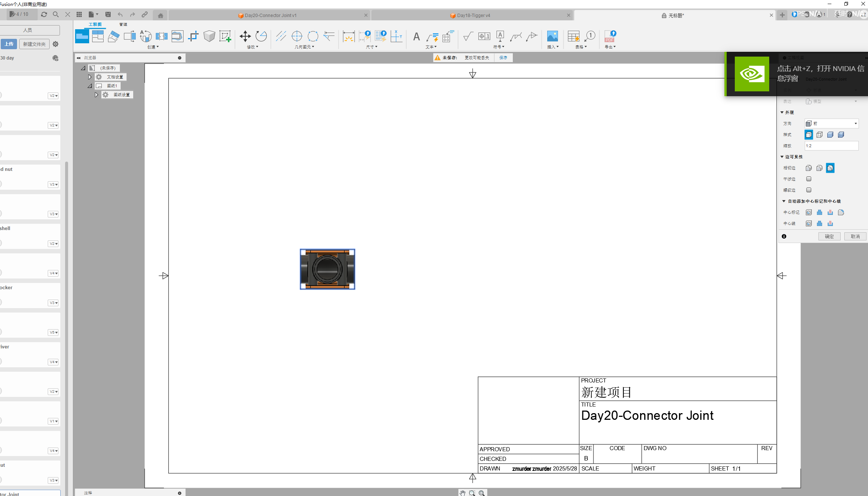Select the Surface Texture symbol tool

coord(468,36)
